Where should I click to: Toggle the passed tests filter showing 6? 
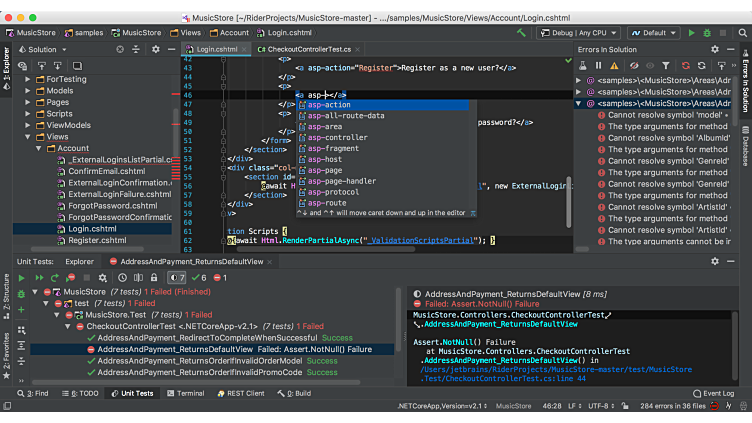click(200, 277)
